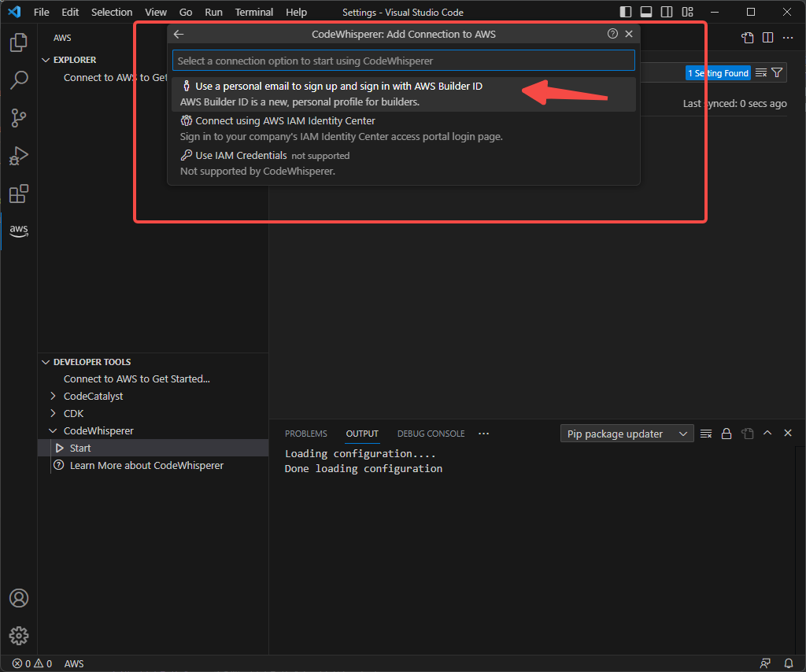Close the bottom output panel

(x=787, y=433)
